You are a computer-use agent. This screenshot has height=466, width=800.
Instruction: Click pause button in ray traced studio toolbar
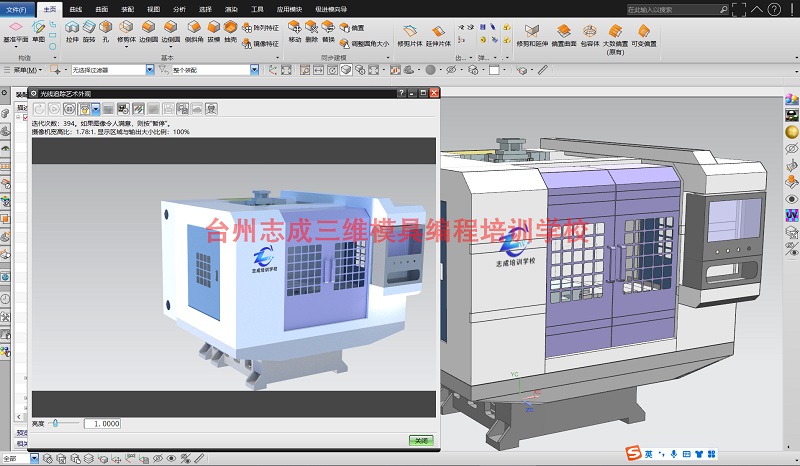tap(69, 109)
